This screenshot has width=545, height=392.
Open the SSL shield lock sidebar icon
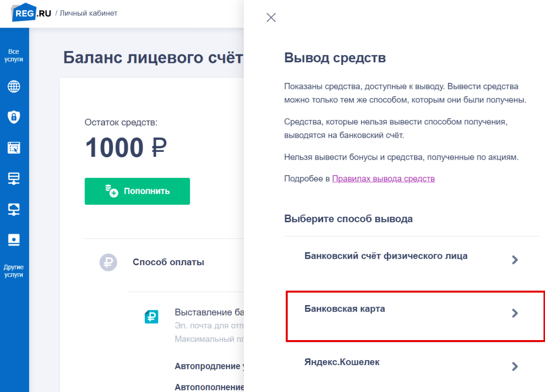click(14, 117)
